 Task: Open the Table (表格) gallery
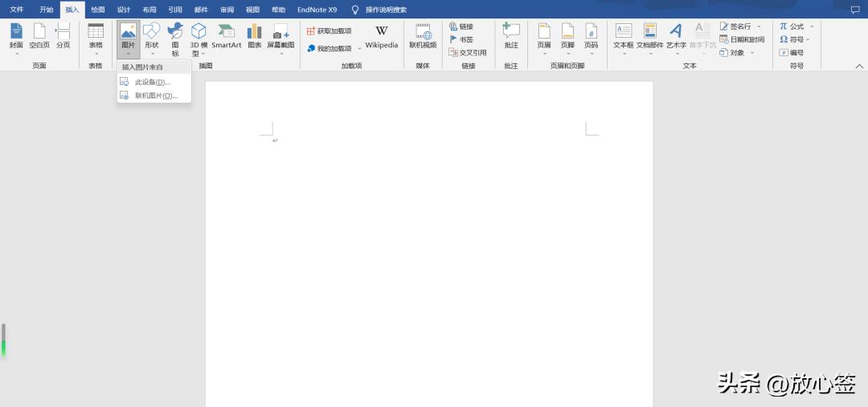[x=96, y=39]
